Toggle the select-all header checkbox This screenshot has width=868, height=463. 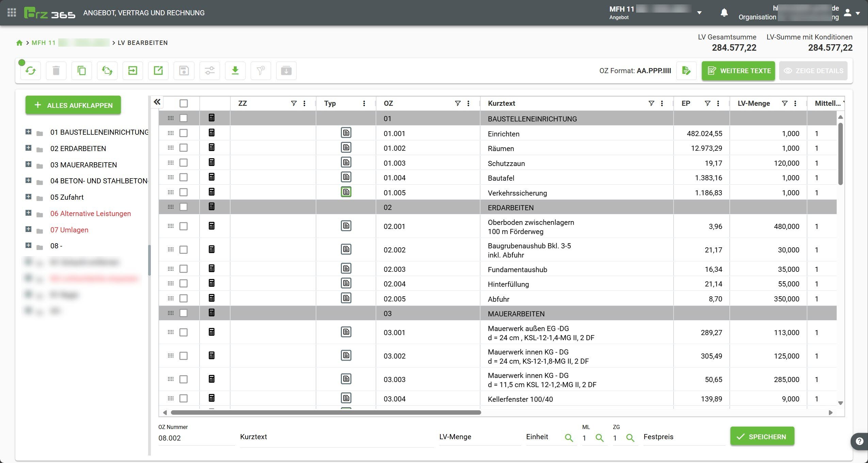184,103
